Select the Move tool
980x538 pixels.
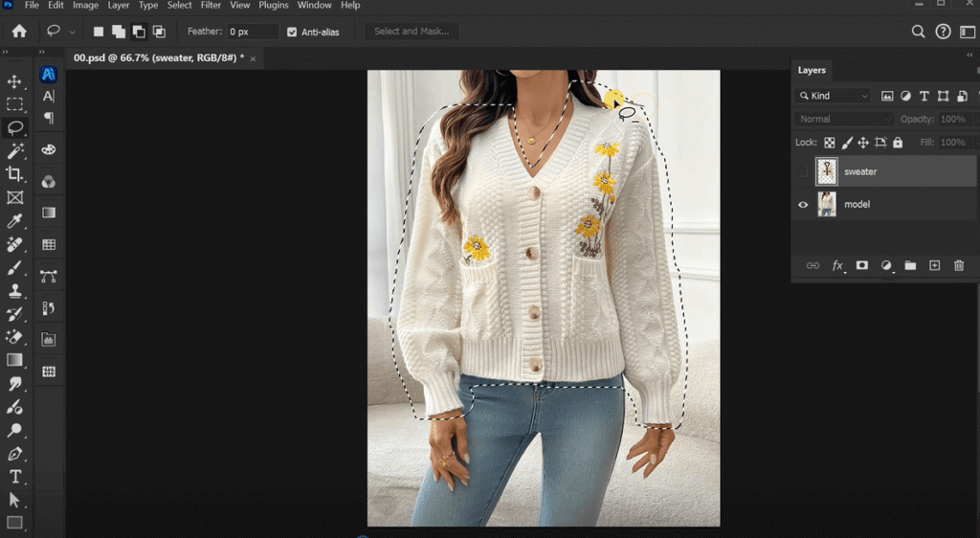click(x=14, y=81)
